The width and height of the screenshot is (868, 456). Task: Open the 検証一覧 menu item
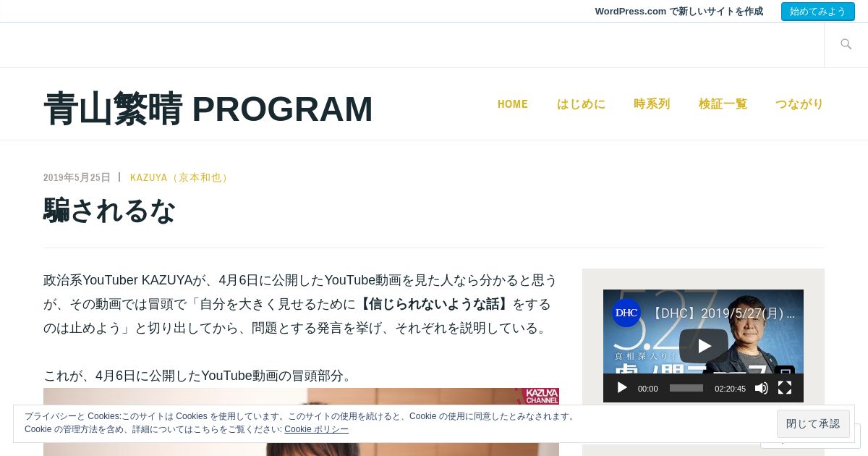[723, 104]
